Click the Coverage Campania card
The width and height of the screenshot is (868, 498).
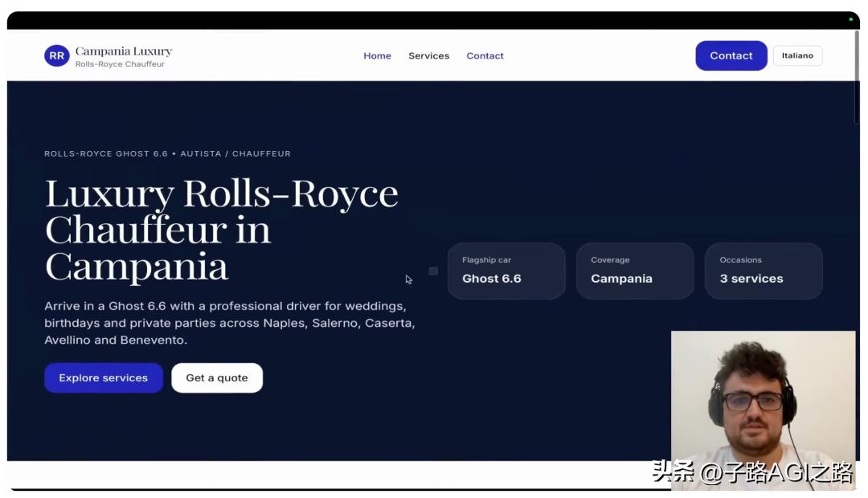tap(634, 271)
